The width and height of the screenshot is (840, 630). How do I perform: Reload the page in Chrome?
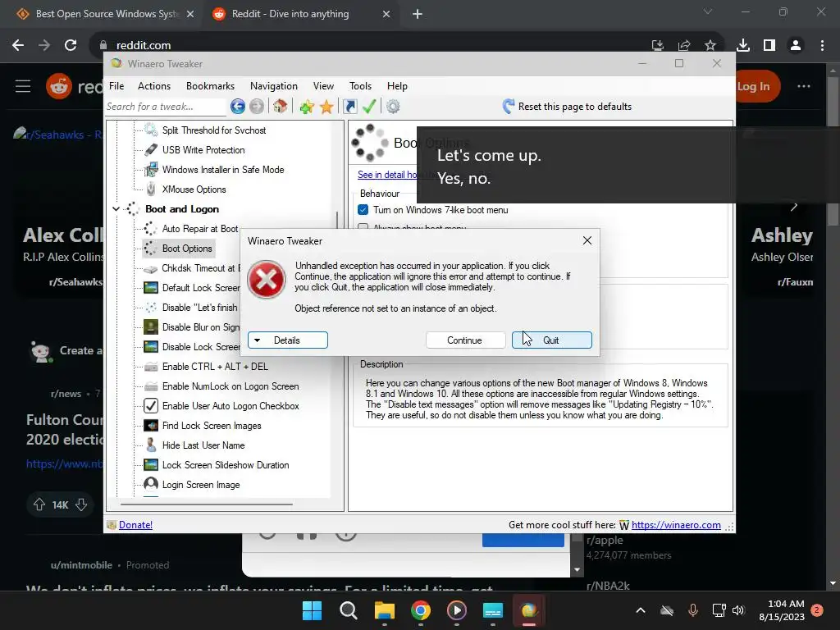[x=71, y=45]
